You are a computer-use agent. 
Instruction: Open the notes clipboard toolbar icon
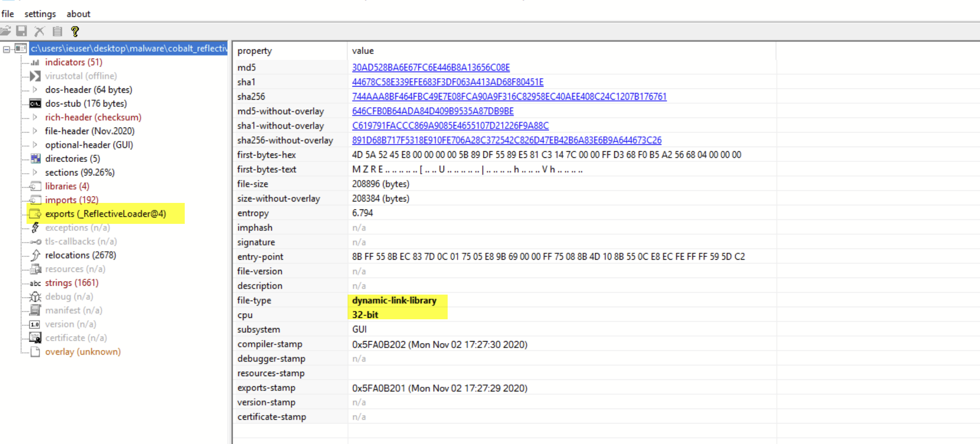57,31
